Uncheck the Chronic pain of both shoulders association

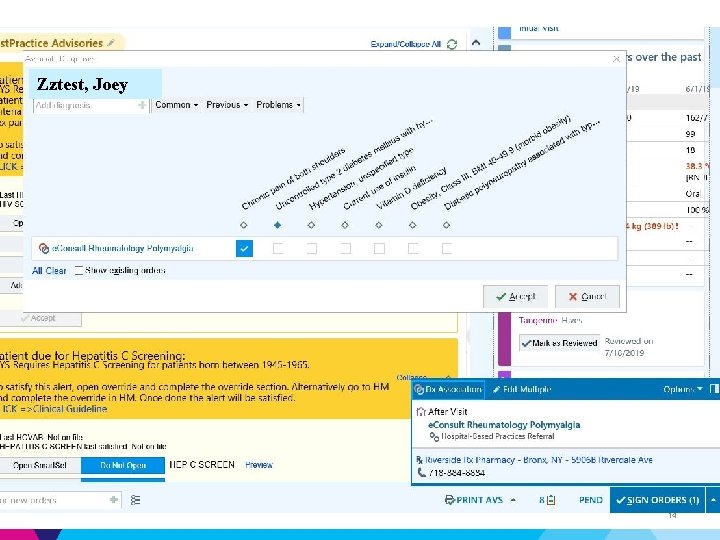click(x=244, y=248)
